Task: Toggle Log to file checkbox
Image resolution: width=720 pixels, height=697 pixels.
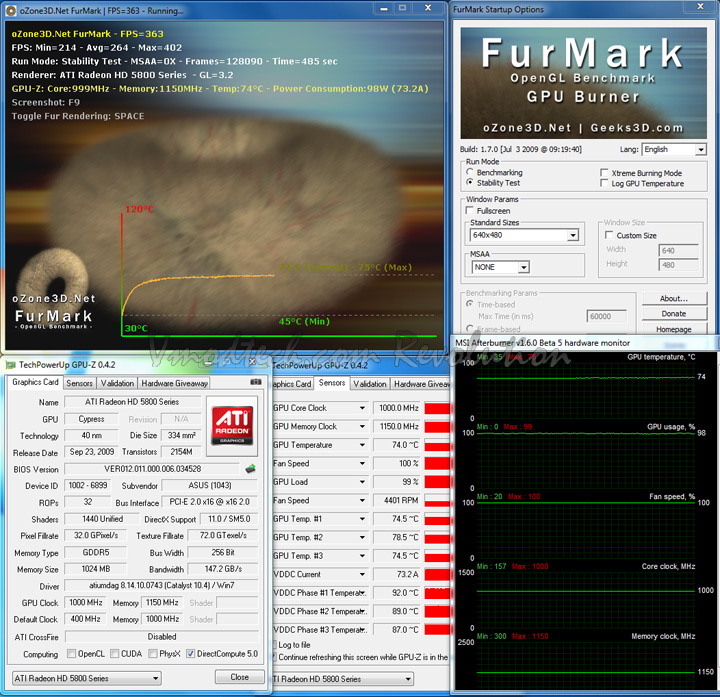Action: 275,645
